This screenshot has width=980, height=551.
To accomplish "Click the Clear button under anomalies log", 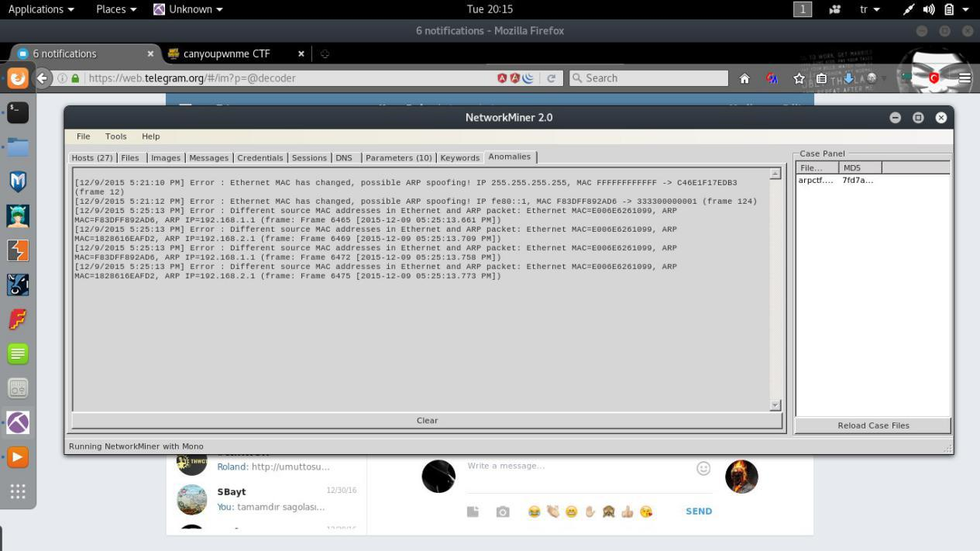I will click(x=427, y=421).
